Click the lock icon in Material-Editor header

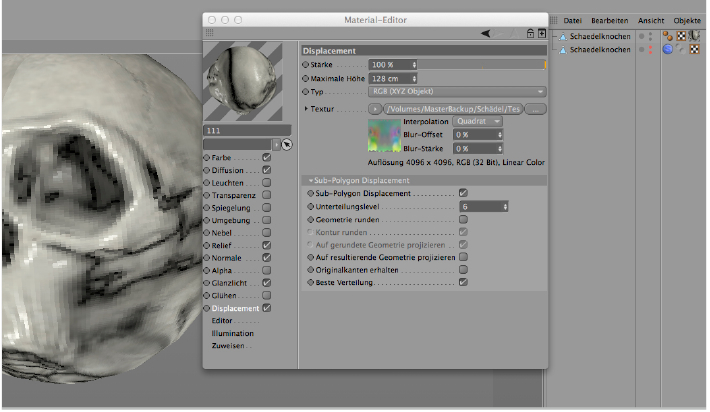click(x=530, y=33)
